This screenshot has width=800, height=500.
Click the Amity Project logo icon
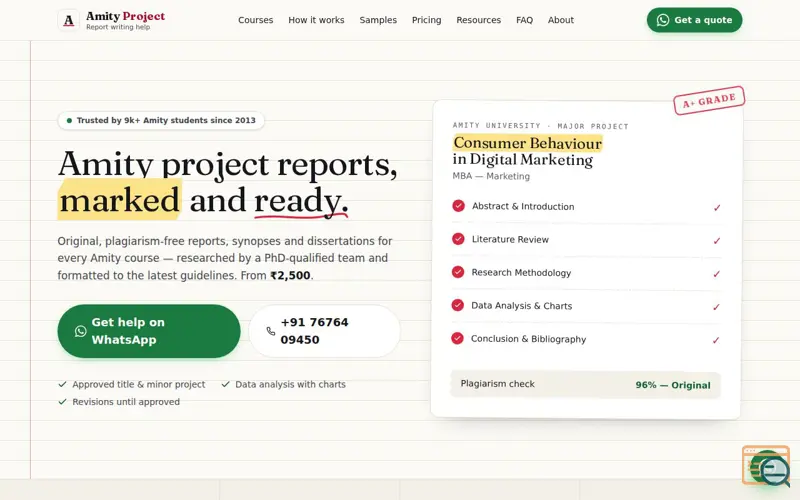click(68, 20)
